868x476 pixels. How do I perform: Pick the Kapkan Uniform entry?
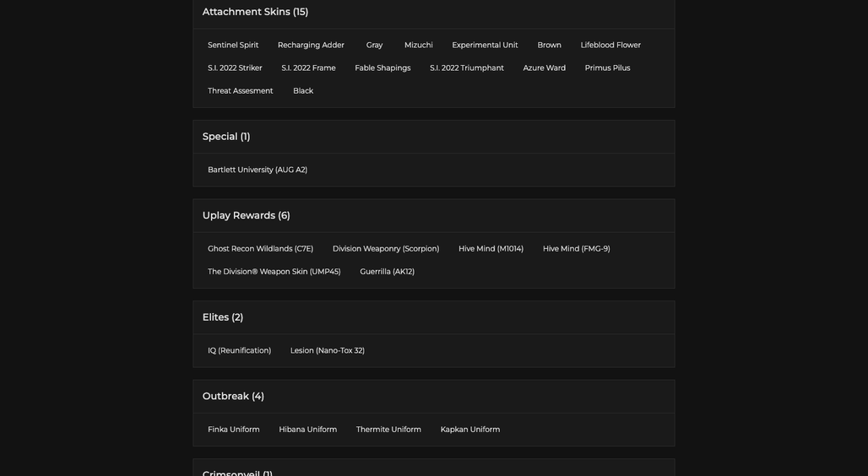point(470,430)
